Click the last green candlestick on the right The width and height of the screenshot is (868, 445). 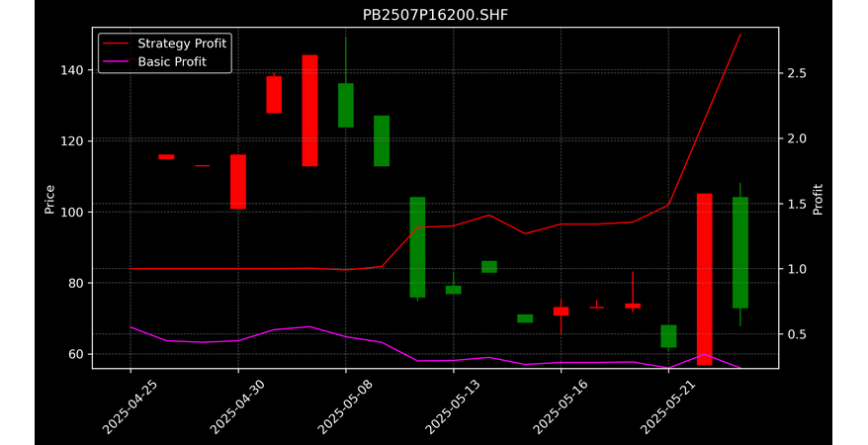click(x=740, y=252)
